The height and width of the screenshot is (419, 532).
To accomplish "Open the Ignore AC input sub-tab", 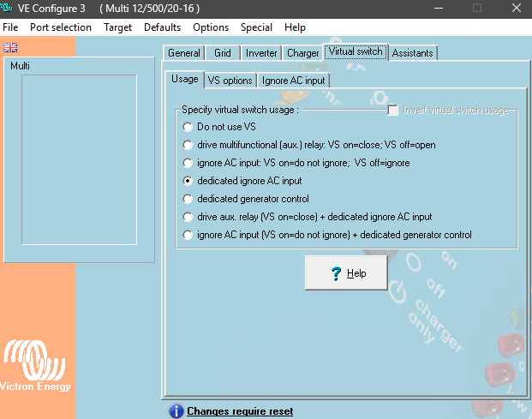I will click(x=294, y=81).
